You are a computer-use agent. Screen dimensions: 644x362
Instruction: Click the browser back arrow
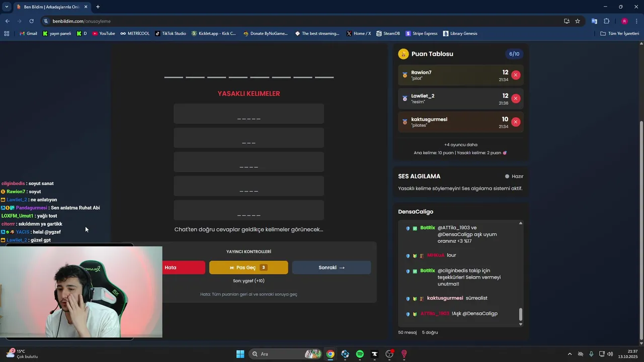7,21
